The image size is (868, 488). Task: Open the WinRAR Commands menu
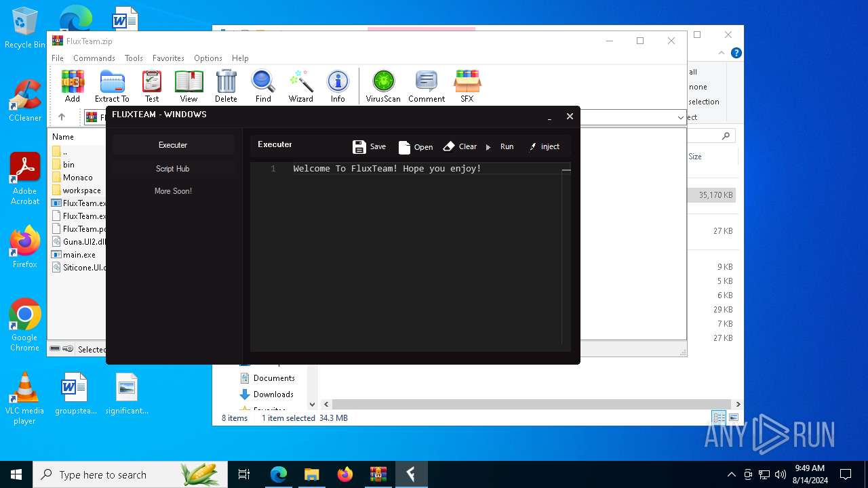click(94, 58)
